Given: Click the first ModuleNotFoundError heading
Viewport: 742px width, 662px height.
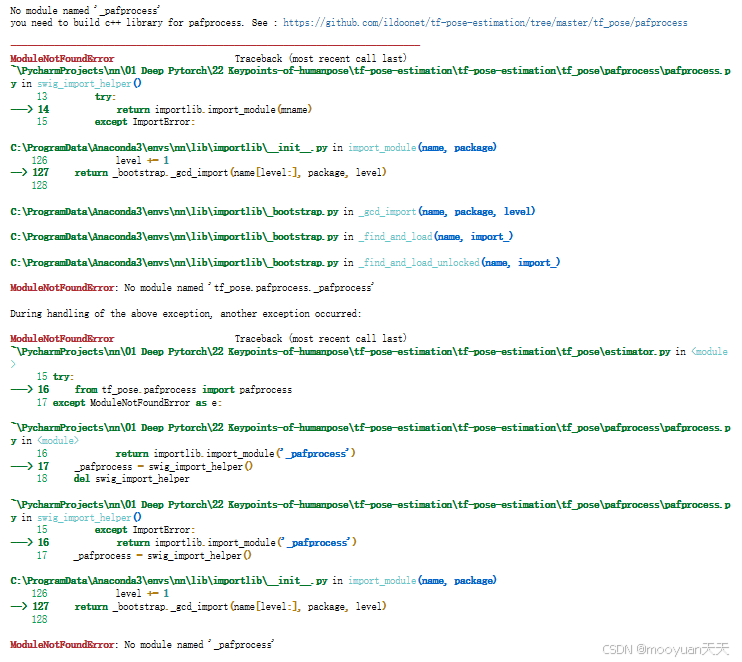Looking at the screenshot, I should point(62,59).
